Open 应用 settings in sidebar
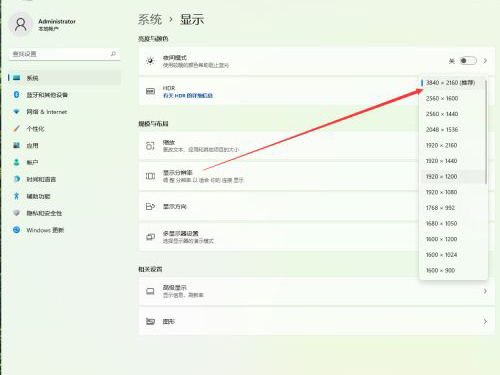This screenshot has height=375, width=500. (64, 146)
